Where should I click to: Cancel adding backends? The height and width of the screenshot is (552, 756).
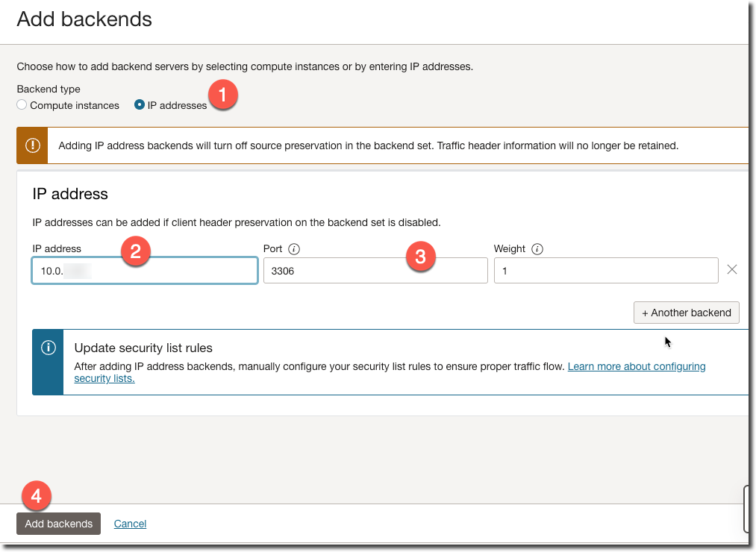(129, 524)
